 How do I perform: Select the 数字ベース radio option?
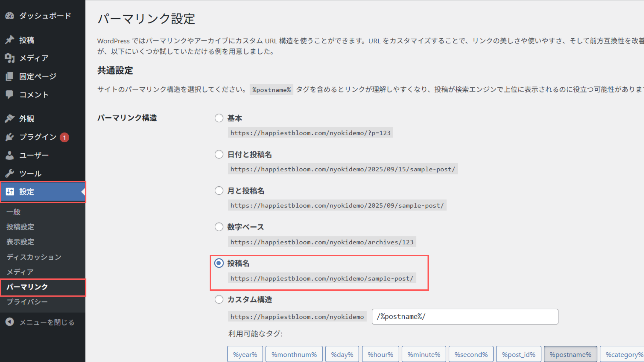[219, 227]
